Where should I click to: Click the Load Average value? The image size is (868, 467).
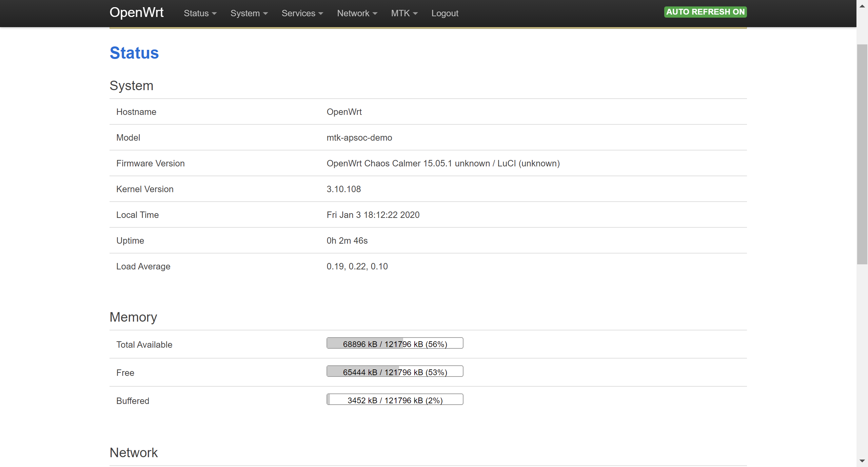coord(357,266)
